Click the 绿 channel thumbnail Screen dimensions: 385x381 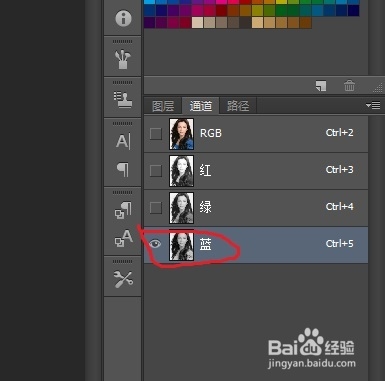click(x=181, y=208)
